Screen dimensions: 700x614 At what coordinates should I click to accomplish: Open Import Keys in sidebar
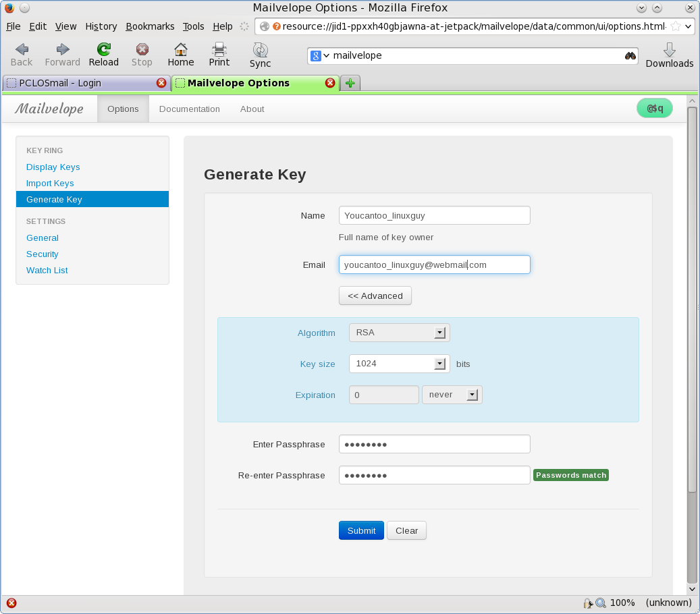click(x=50, y=184)
